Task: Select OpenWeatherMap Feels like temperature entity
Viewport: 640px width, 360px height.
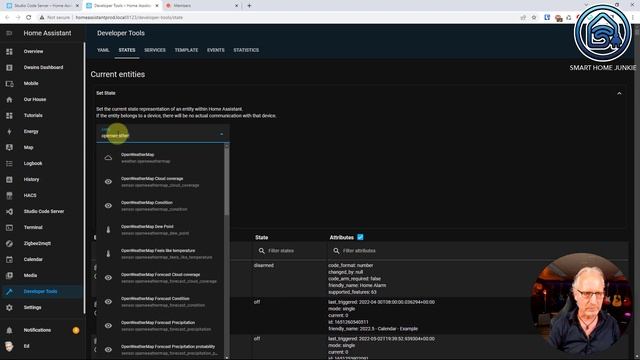Action: pos(160,254)
